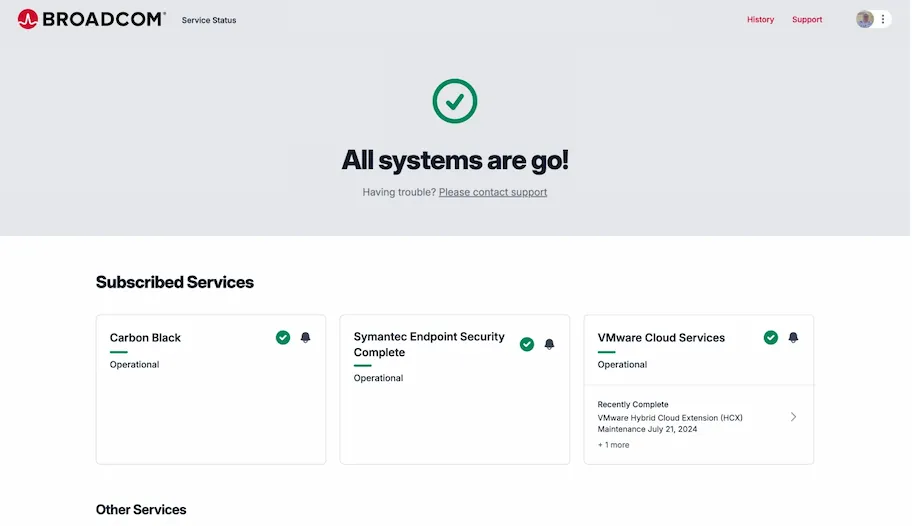Click the Service Status header label
Viewport: 912px width, 526px height.
209,20
